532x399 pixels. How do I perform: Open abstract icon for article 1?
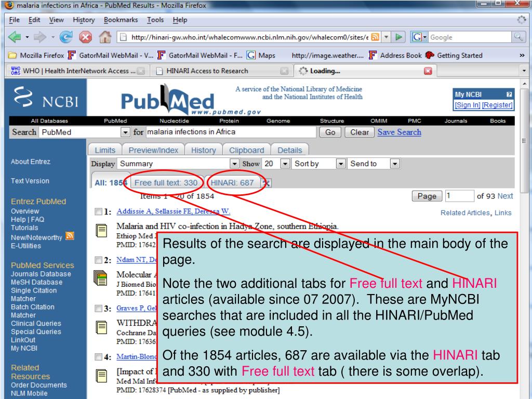(101, 230)
